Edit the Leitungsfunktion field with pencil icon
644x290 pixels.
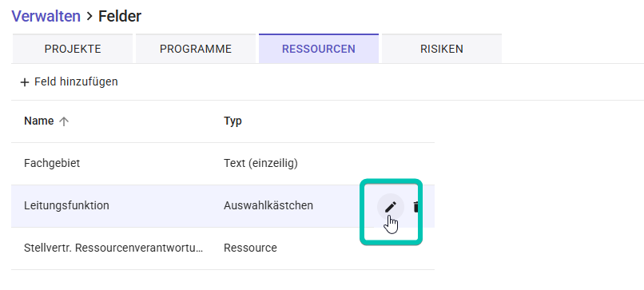click(391, 207)
